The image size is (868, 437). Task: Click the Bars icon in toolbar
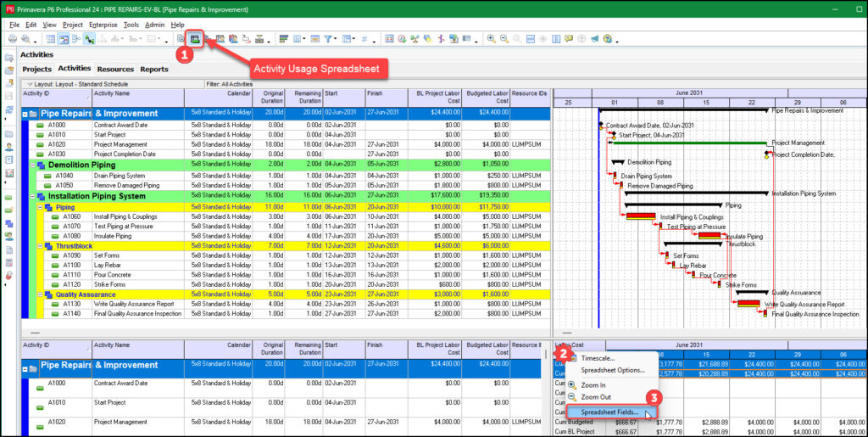pos(284,39)
